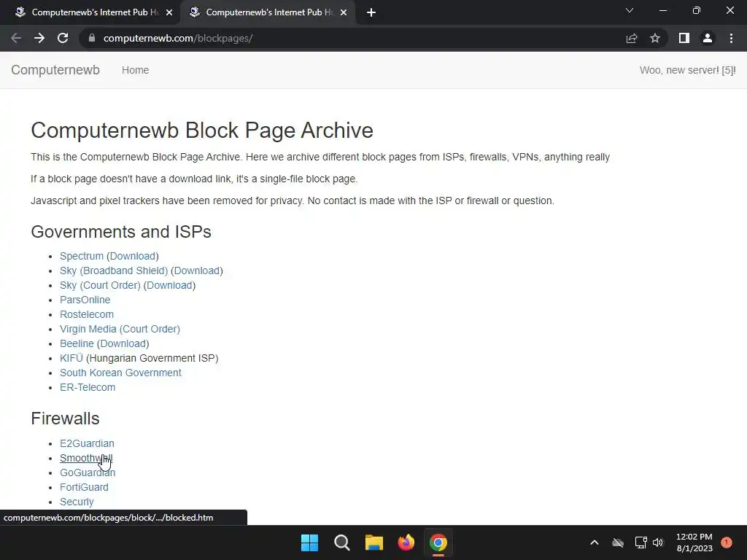The image size is (747, 560).
Task: Reload the current page
Action: pos(63,38)
